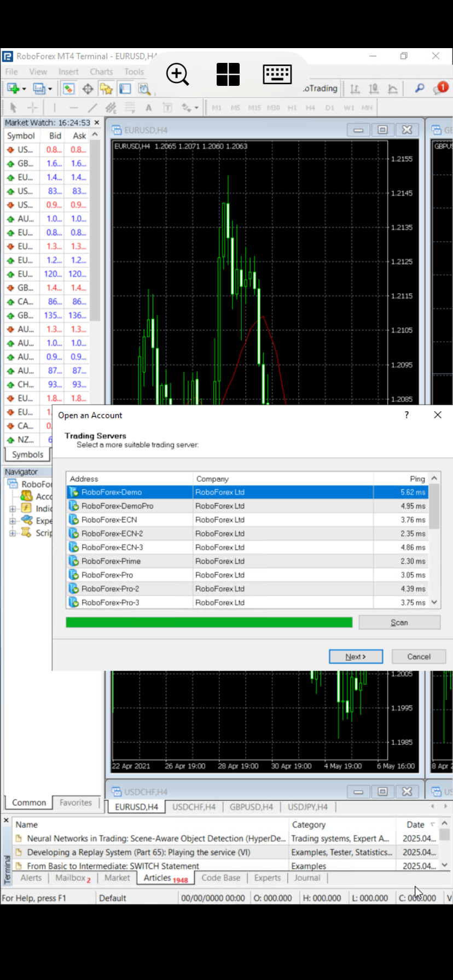Expand the Indicators node in Navigator
453x980 pixels.
(13, 509)
